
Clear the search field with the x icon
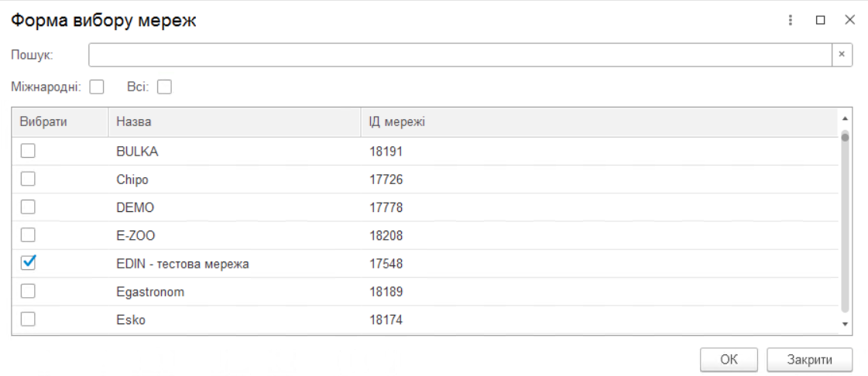pyautogui.click(x=842, y=55)
